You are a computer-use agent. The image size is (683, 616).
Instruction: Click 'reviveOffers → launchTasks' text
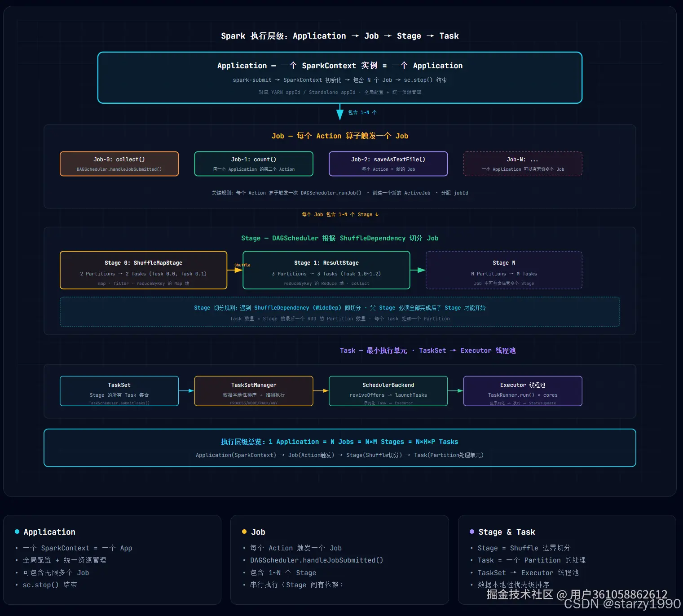(x=388, y=395)
